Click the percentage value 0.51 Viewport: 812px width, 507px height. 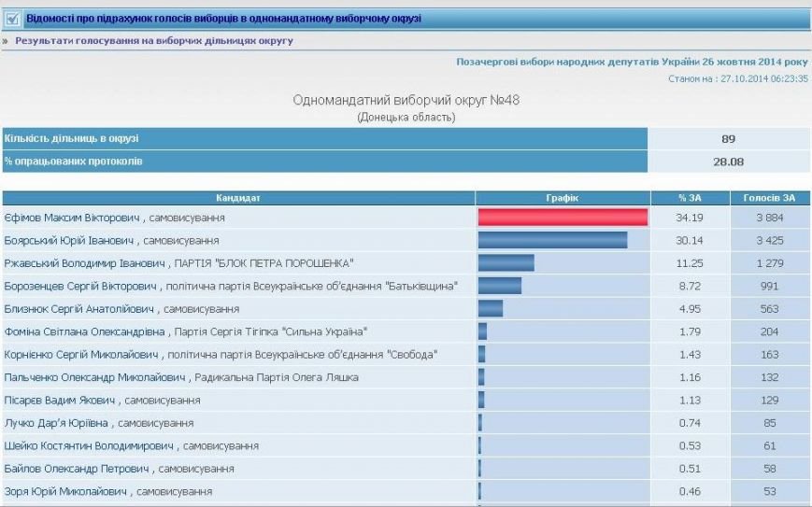click(x=690, y=469)
